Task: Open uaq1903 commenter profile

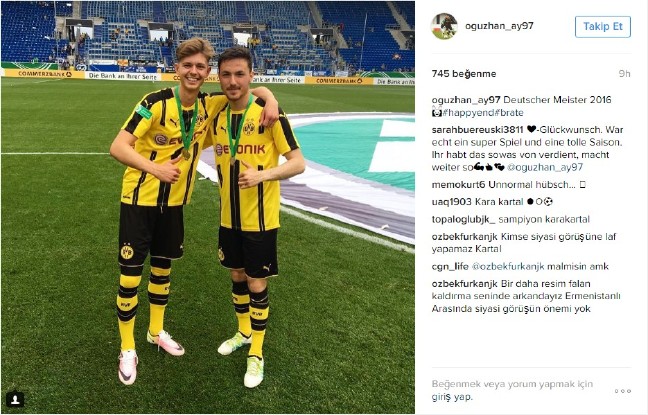Action: pyautogui.click(x=451, y=202)
